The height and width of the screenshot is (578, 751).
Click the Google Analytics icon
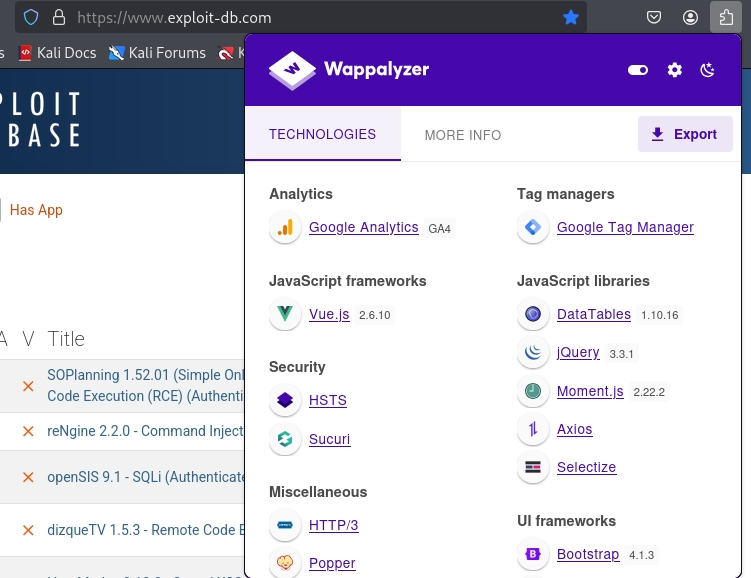[x=285, y=227]
